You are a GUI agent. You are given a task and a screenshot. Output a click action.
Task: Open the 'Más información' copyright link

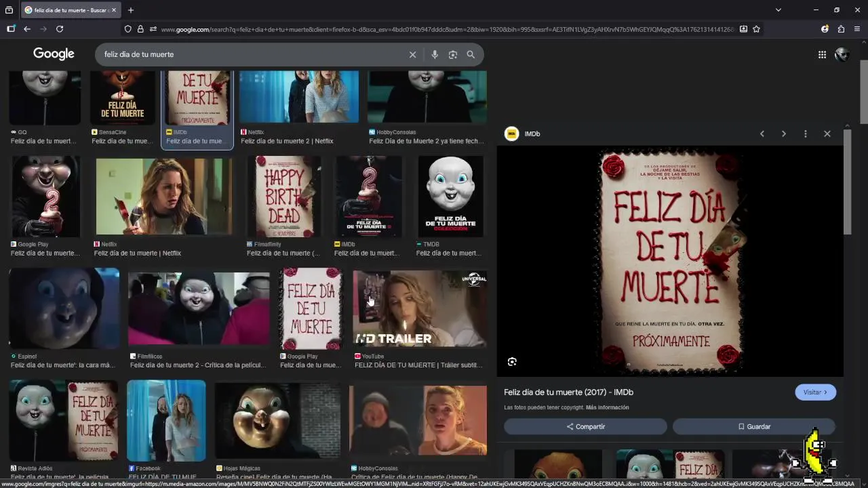pos(608,407)
